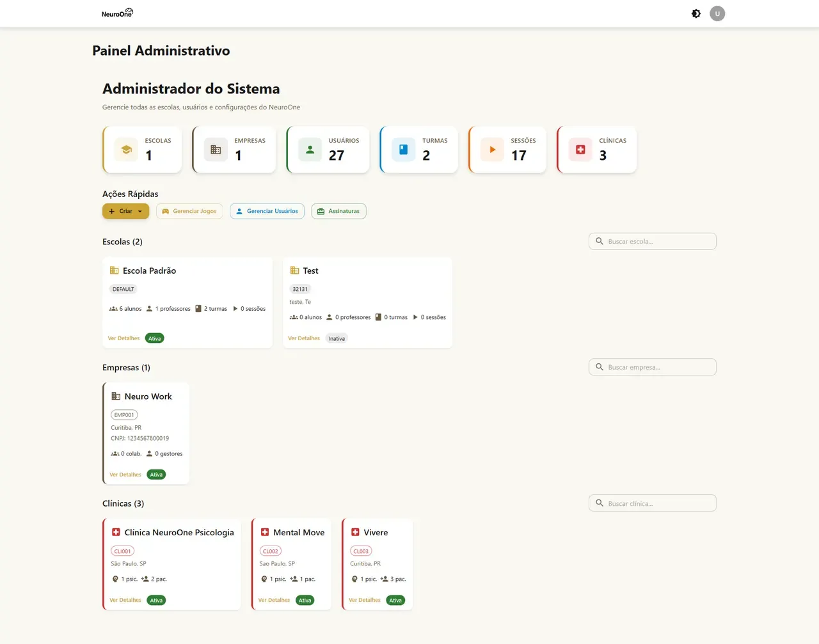Expand the Criar dropdown button
Viewport: 819px width, 644px height.
(x=126, y=211)
